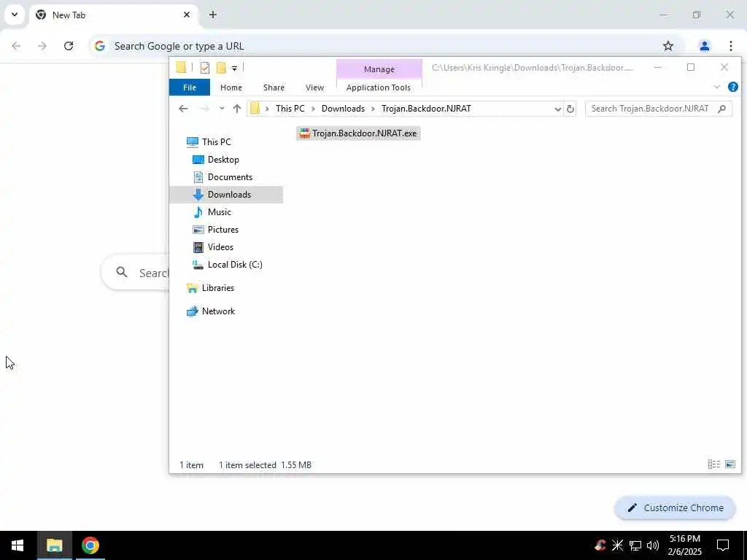Screen dimensions: 747x560
Task: Open the Home ribbon tab
Action: (x=231, y=87)
